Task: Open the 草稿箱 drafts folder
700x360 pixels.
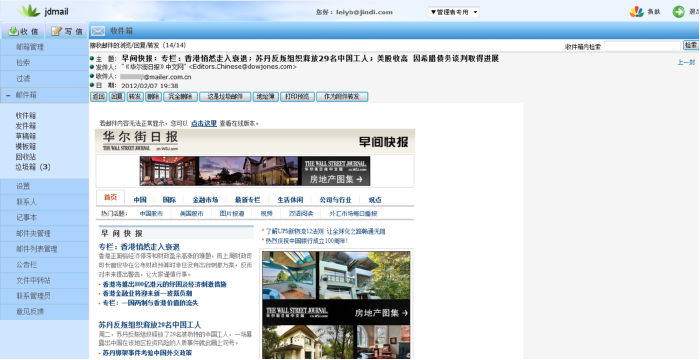Action: click(25, 136)
